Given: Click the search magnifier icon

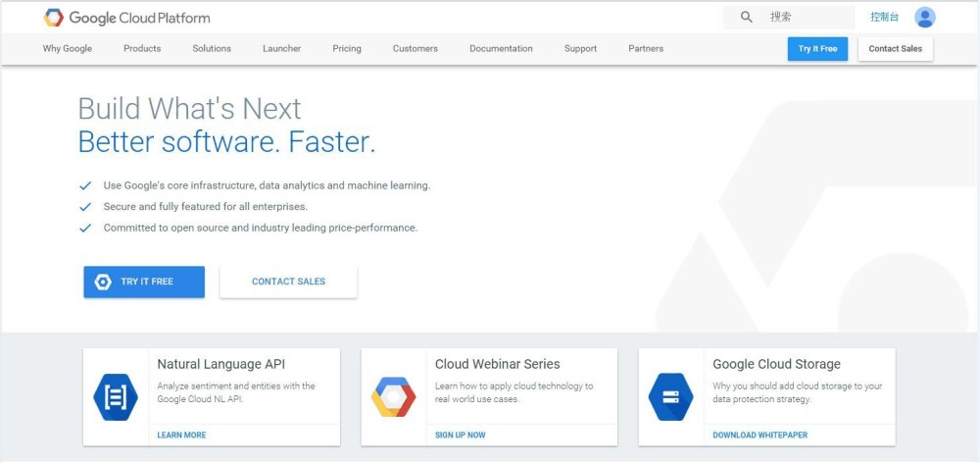Looking at the screenshot, I should 746,17.
